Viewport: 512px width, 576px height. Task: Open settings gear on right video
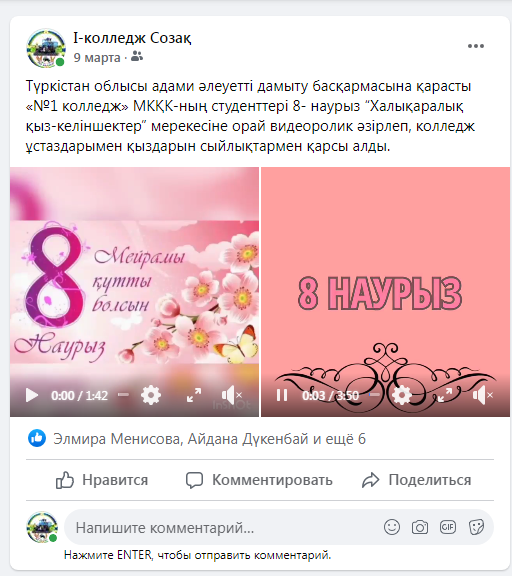(x=402, y=396)
